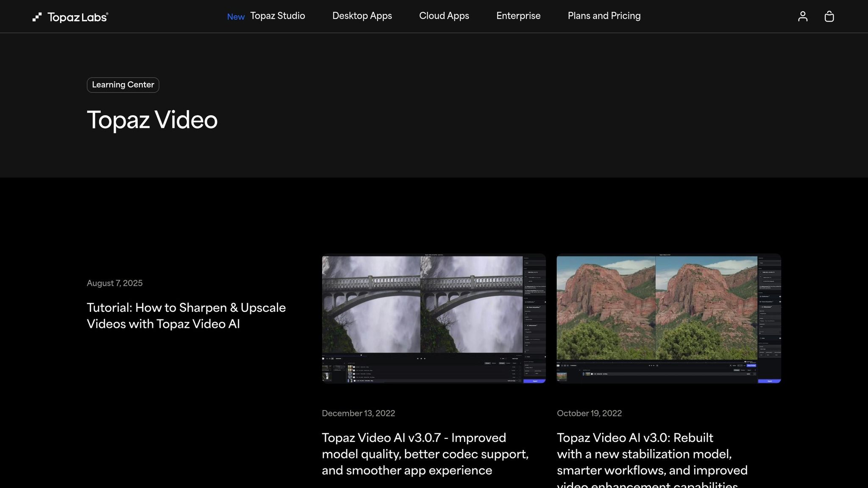868x488 pixels.
Task: Open the Cloud Apps menu item
Action: click(x=444, y=16)
